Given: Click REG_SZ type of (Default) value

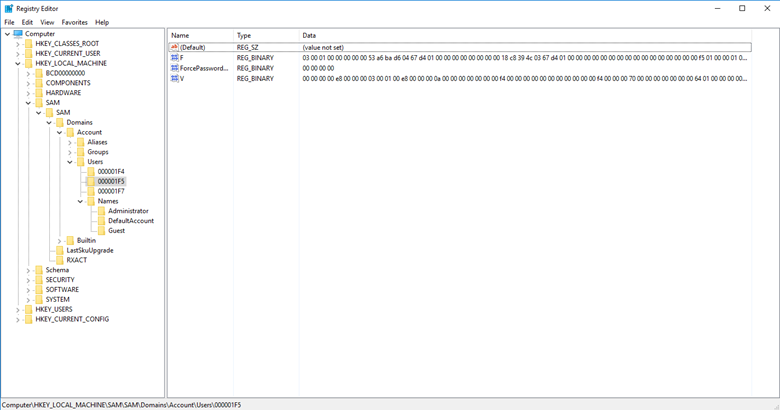Looking at the screenshot, I should (247, 47).
